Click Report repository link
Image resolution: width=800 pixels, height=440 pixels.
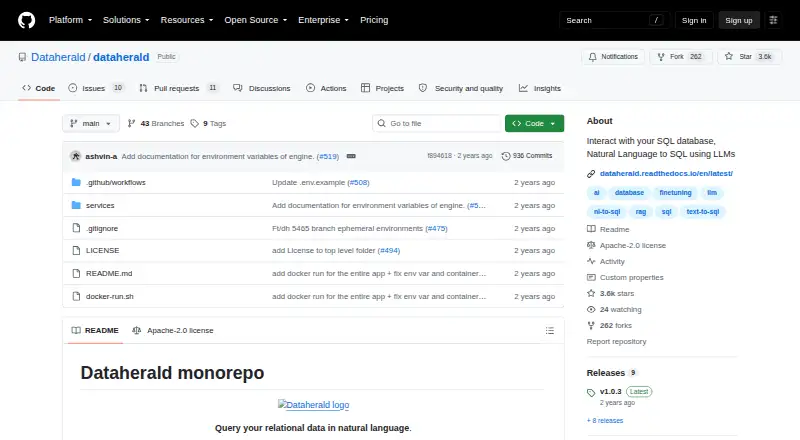pyautogui.click(x=616, y=341)
